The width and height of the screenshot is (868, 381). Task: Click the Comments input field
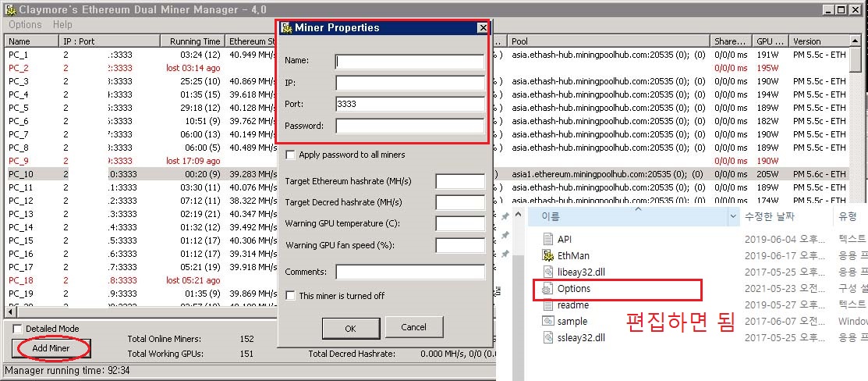tap(409, 272)
